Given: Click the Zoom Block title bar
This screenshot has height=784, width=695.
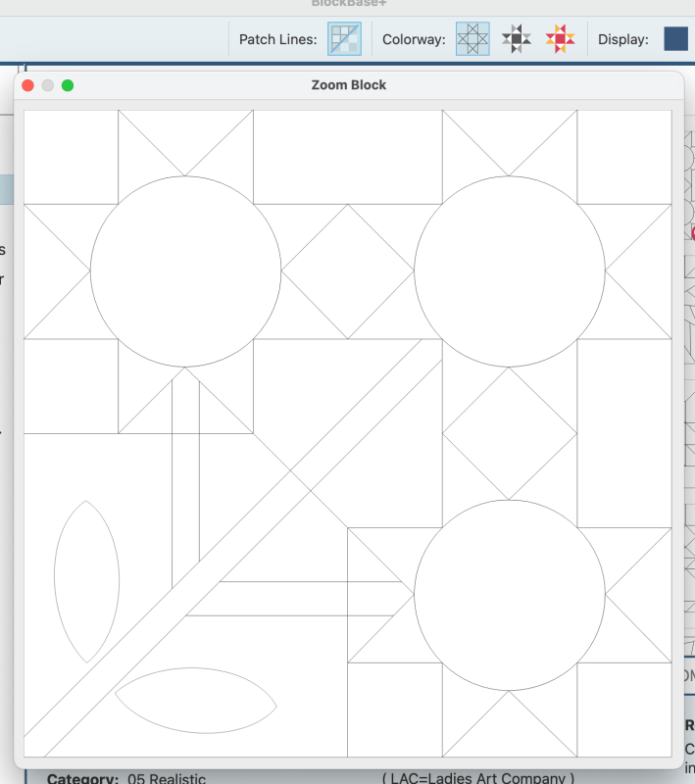Looking at the screenshot, I should [349, 85].
